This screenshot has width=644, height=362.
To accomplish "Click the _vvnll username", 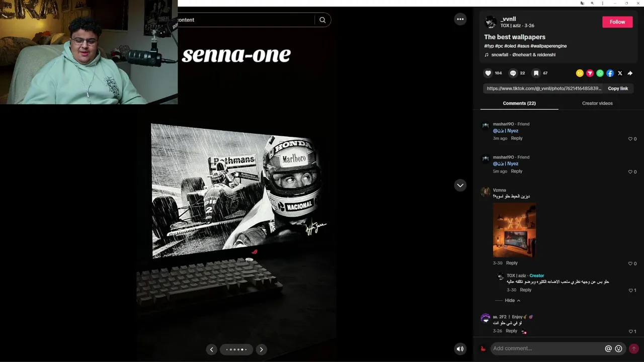I will click(508, 19).
